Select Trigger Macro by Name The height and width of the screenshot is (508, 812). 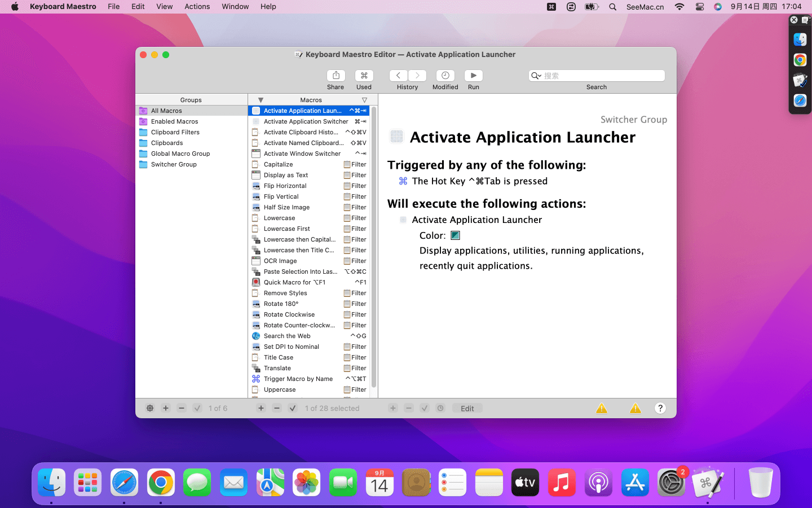pyautogui.click(x=309, y=379)
